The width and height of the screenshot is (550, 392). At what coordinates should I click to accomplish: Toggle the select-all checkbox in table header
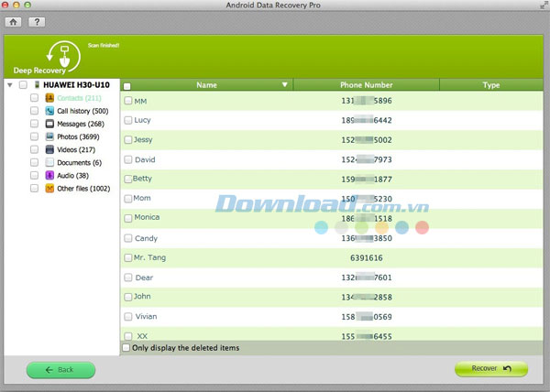coord(126,85)
